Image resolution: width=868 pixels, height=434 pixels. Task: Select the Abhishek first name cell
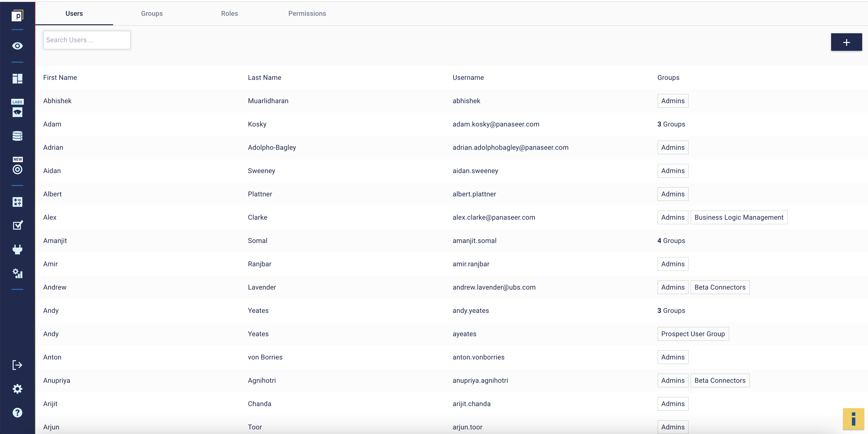[57, 101]
